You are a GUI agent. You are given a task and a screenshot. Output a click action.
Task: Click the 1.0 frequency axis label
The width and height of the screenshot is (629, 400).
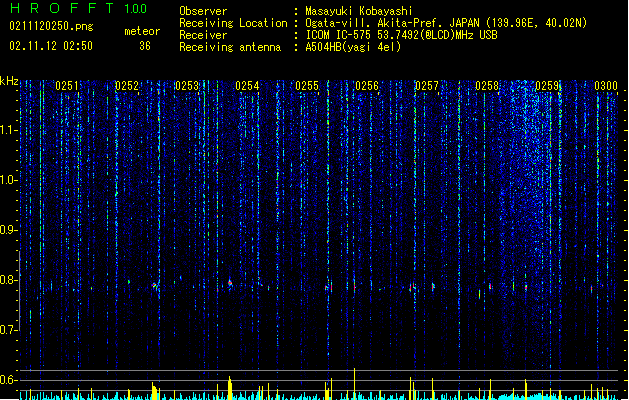tap(8, 180)
